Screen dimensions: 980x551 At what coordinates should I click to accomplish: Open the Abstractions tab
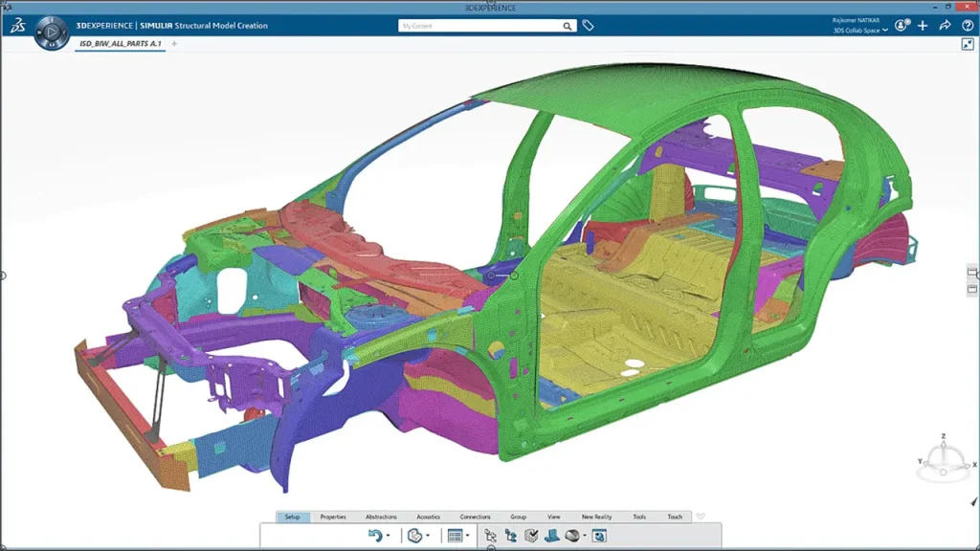(x=381, y=517)
